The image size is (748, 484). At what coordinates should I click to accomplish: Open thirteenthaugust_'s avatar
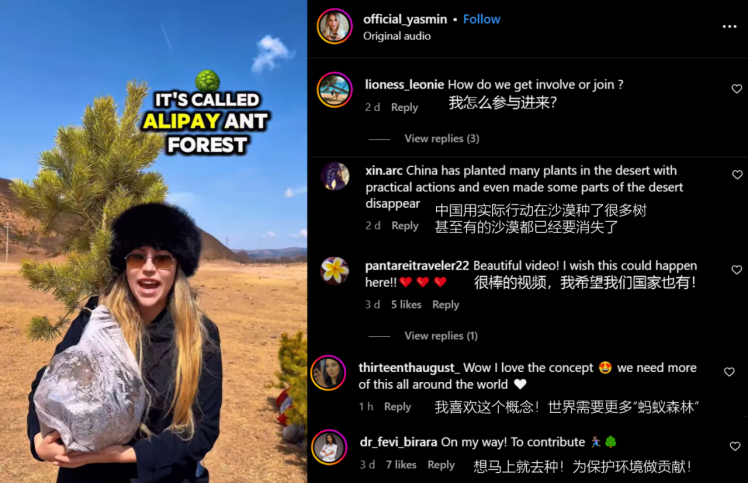pyautogui.click(x=329, y=373)
